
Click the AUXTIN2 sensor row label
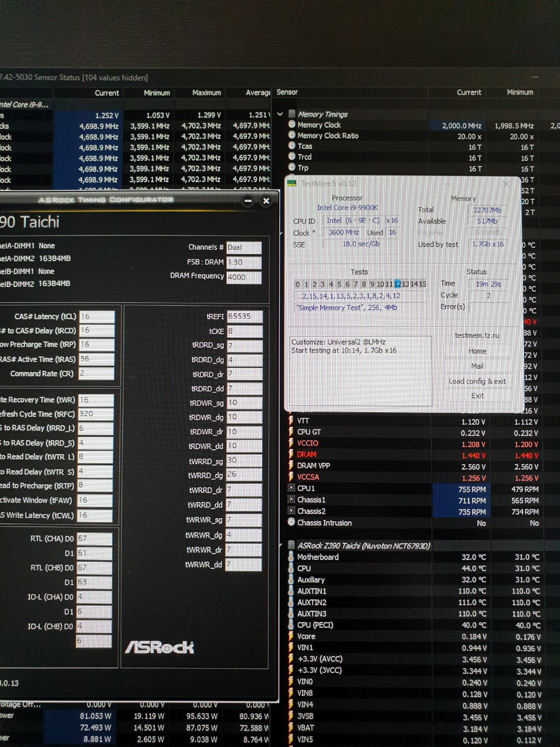(x=311, y=602)
